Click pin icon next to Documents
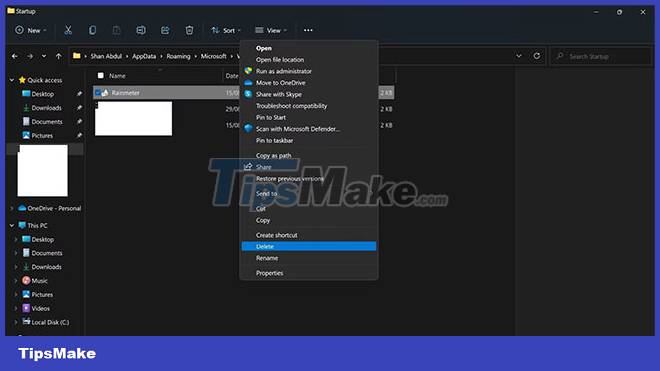The width and height of the screenshot is (660, 371). tap(79, 122)
